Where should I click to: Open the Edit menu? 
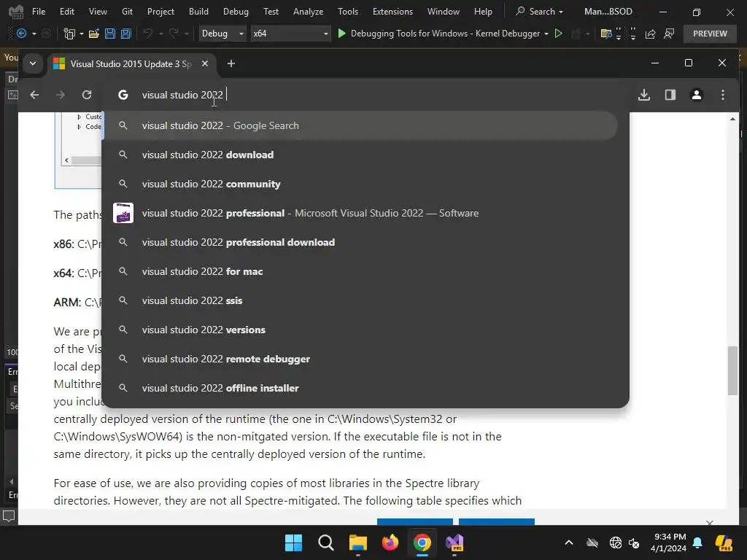[x=67, y=12]
